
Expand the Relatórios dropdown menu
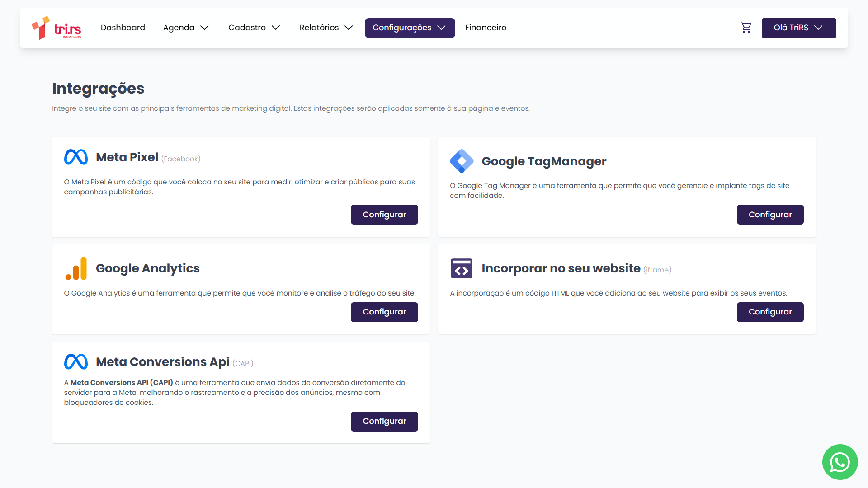tap(326, 28)
